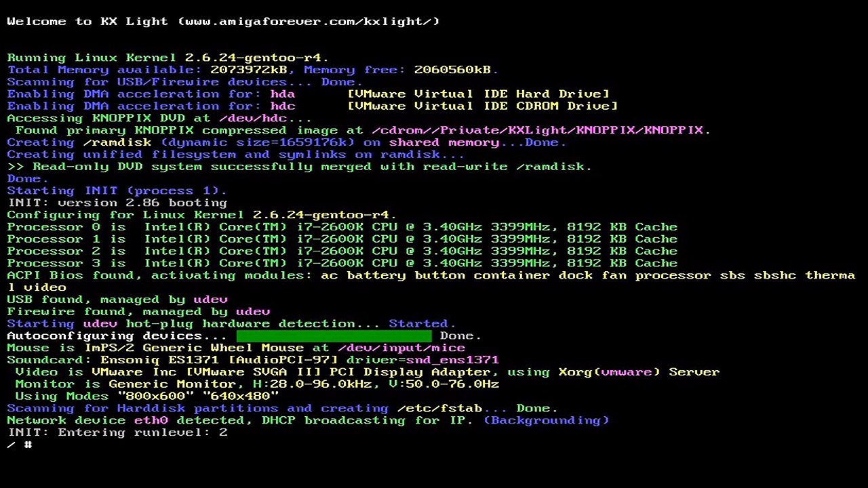Click "Video is VMware Inc" line
The height and width of the screenshot is (488, 868).
pyautogui.click(x=368, y=372)
